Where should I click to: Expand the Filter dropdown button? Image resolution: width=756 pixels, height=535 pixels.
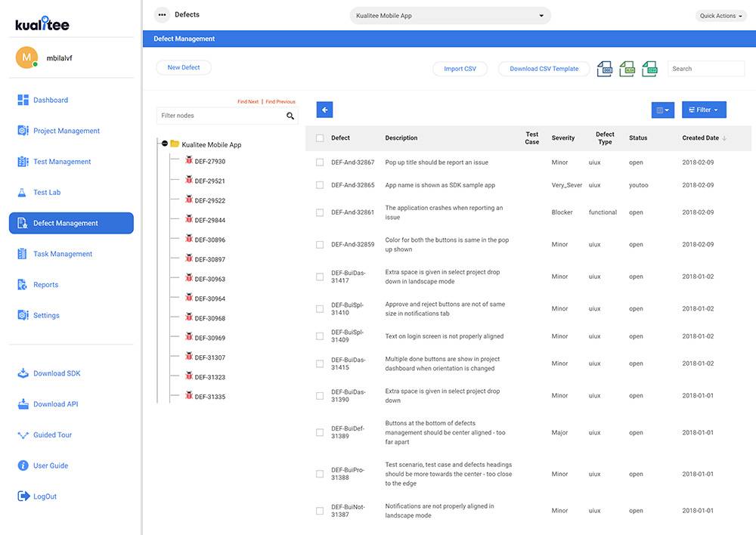click(x=704, y=110)
